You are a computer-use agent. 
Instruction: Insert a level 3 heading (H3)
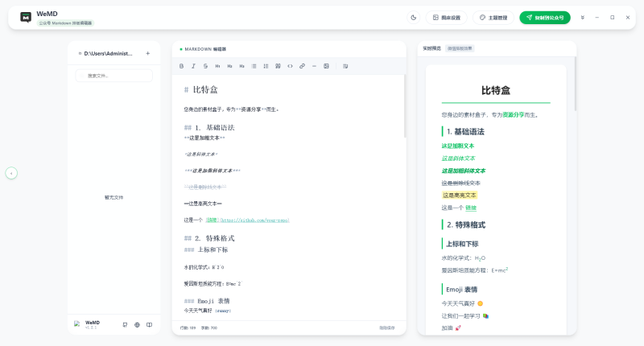[242, 66]
